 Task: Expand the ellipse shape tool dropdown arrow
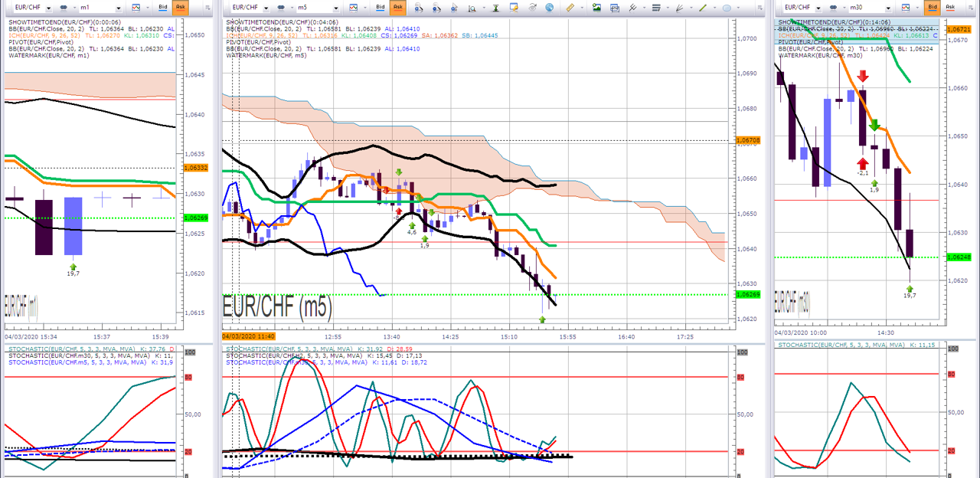tap(738, 7)
